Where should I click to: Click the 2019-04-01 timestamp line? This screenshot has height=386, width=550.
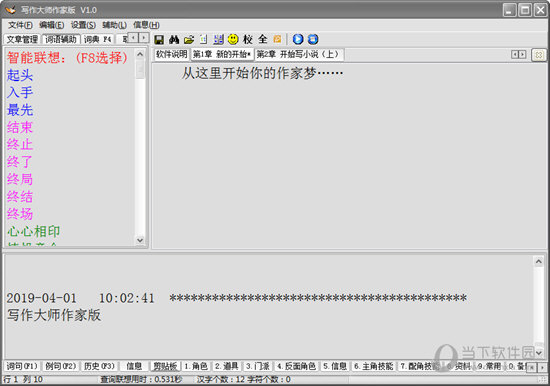(x=236, y=298)
